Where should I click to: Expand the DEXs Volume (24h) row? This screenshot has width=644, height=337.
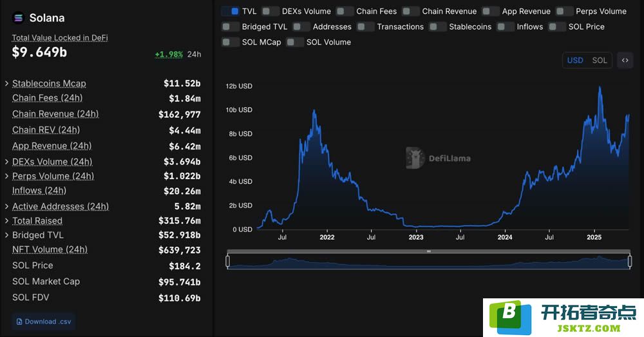(6, 162)
